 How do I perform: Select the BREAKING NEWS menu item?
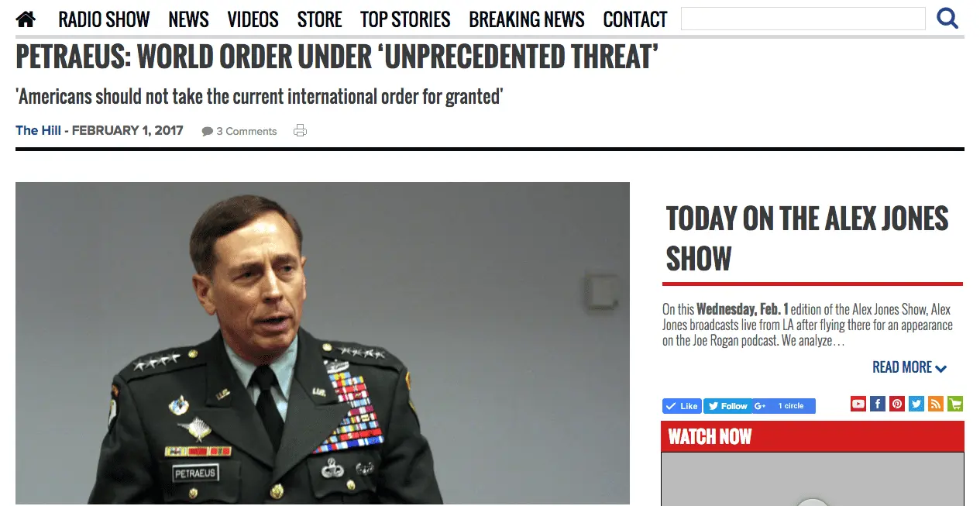point(527,19)
